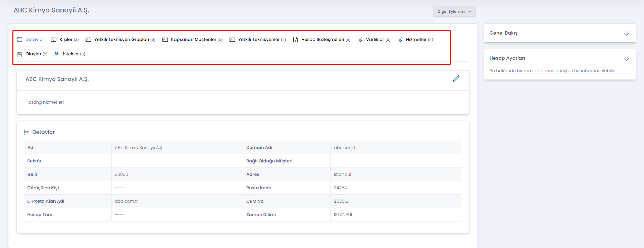Click the Detaylar section heading icon

click(27, 132)
